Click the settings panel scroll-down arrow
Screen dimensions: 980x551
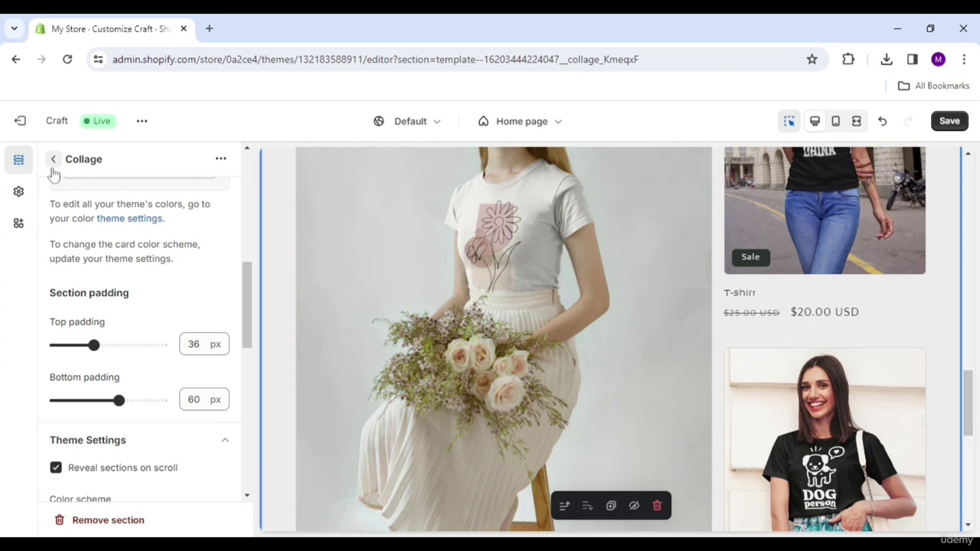[247, 495]
